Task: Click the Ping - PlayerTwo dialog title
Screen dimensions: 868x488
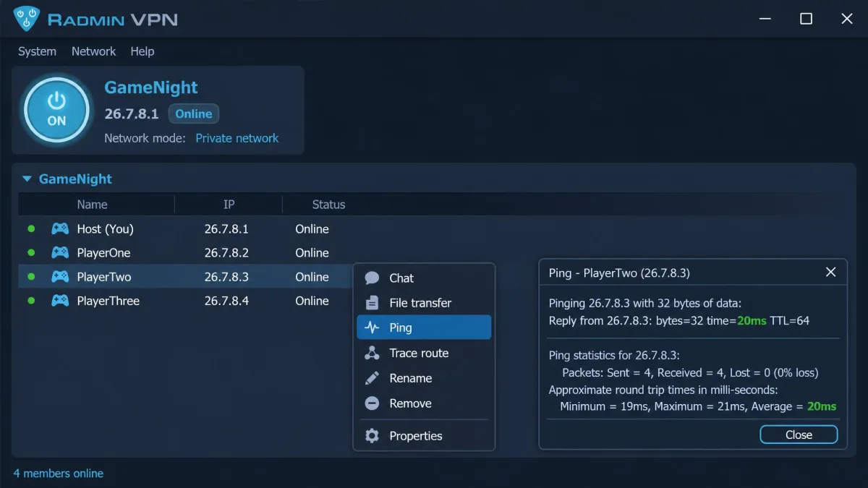Action: point(619,273)
